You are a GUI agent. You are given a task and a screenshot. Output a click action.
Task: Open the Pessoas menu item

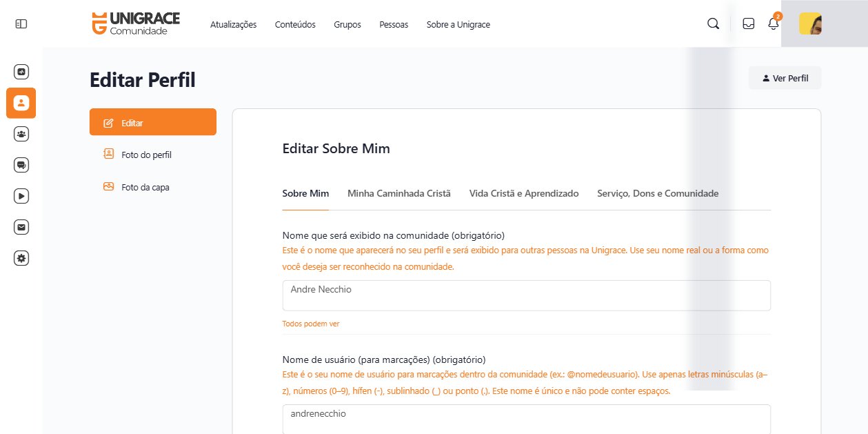click(394, 24)
